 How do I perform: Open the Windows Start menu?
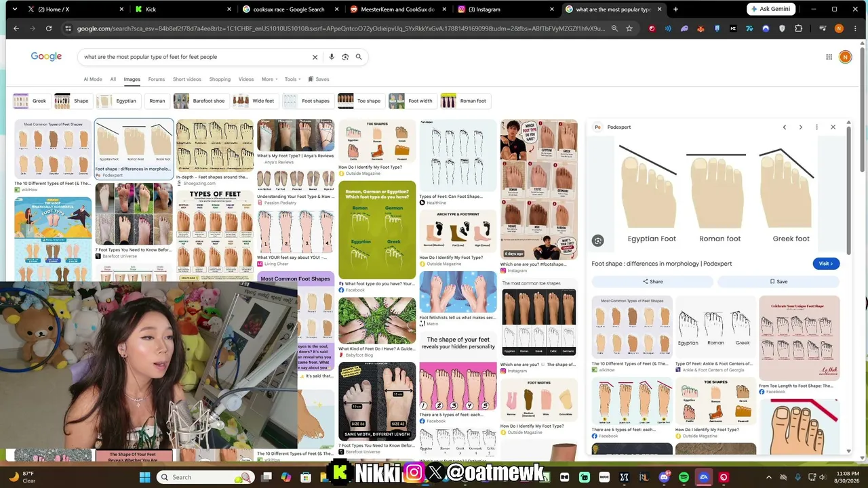(144, 477)
